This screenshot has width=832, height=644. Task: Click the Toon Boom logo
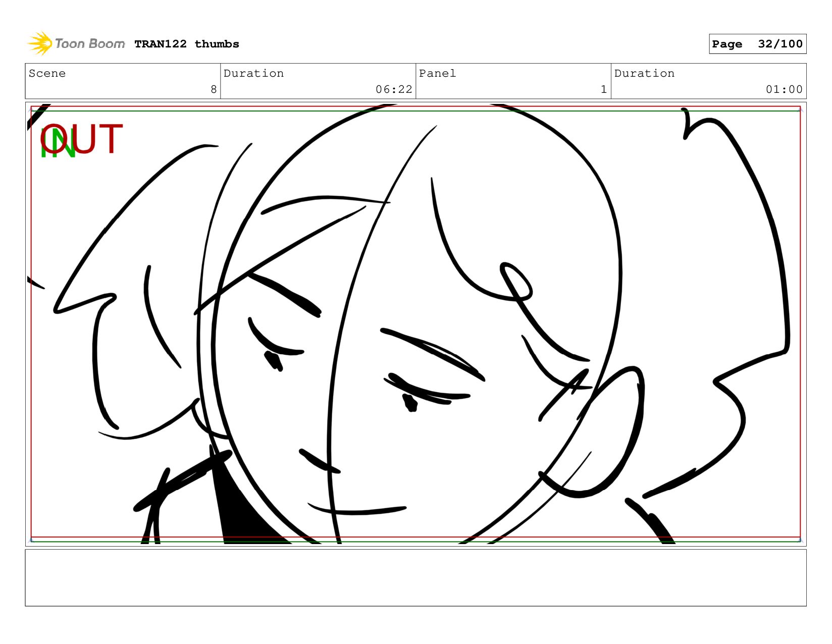coord(76,43)
